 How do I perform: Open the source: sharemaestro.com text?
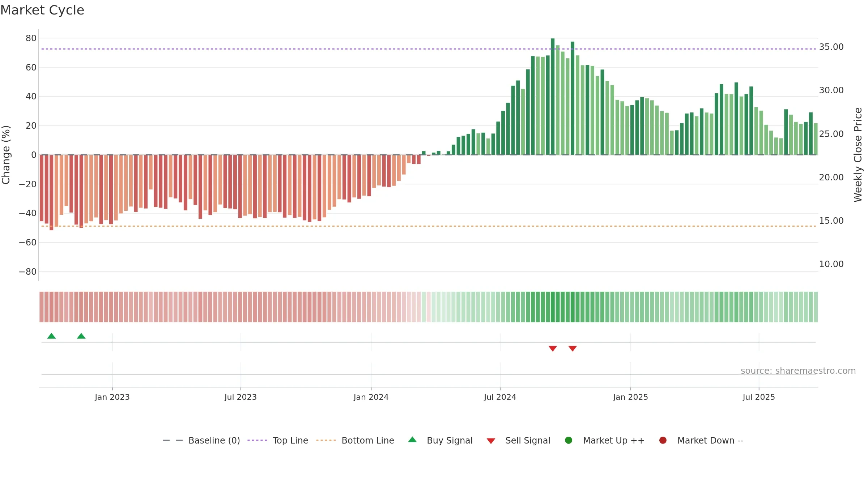[798, 371]
